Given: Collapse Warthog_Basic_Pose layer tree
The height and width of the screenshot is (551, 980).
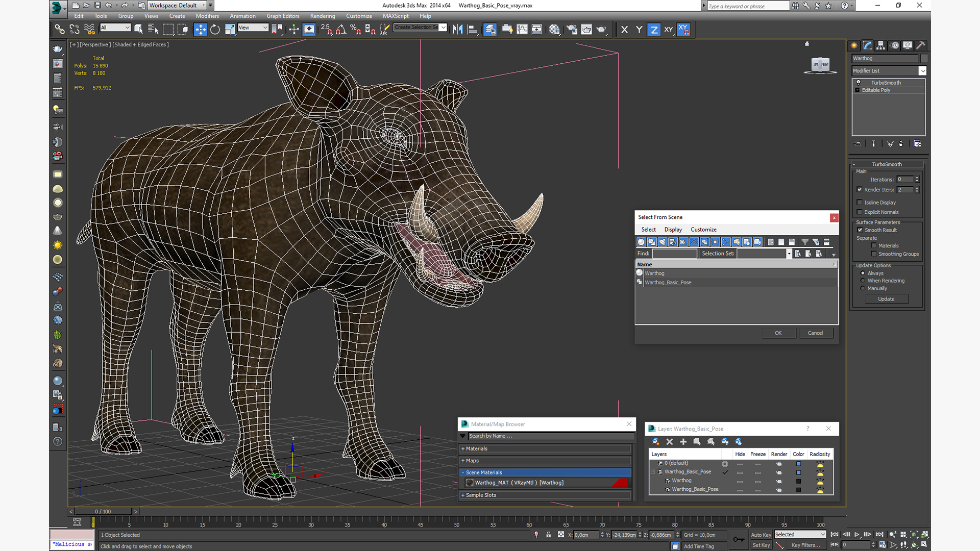Looking at the screenshot, I should coord(653,472).
